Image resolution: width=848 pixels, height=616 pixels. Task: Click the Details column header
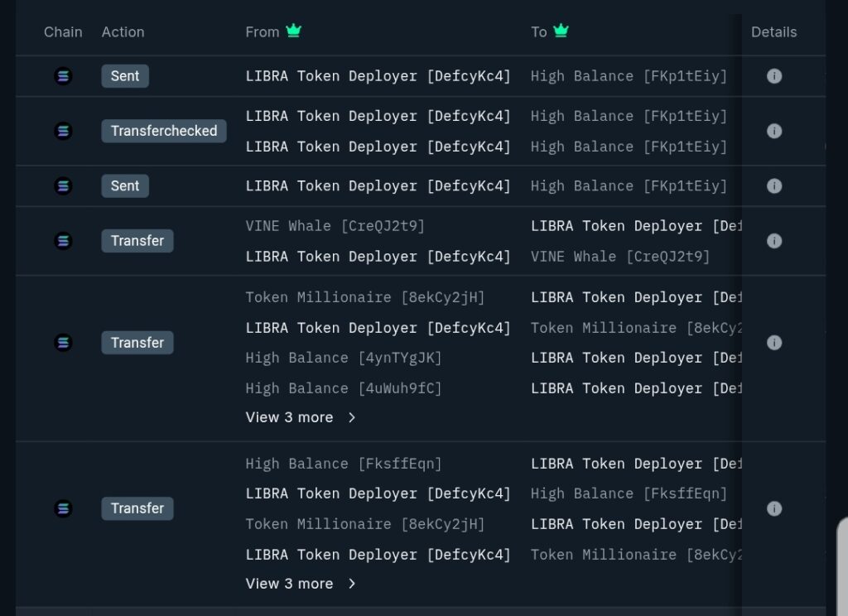[773, 32]
